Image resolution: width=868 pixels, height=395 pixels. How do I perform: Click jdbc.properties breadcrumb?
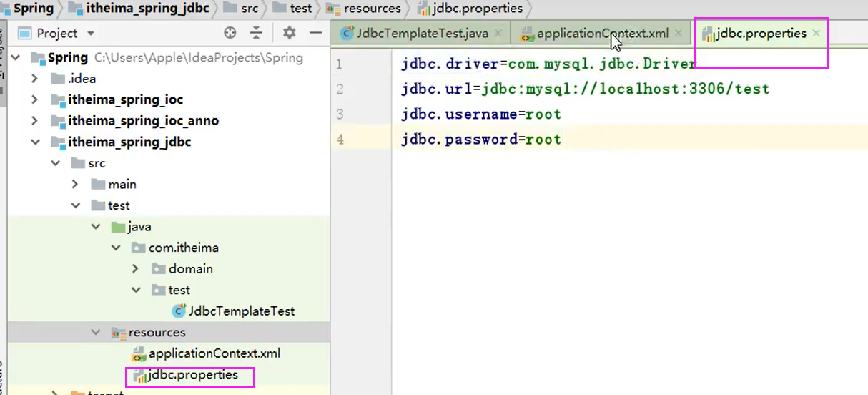click(x=478, y=9)
